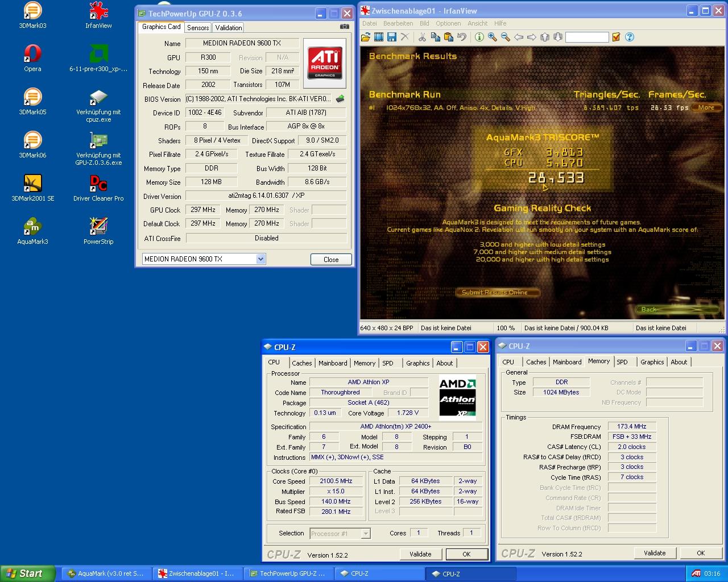The width and height of the screenshot is (728, 582).
Task: Open the IrfanView desktop shortcut
Action: 98,15
